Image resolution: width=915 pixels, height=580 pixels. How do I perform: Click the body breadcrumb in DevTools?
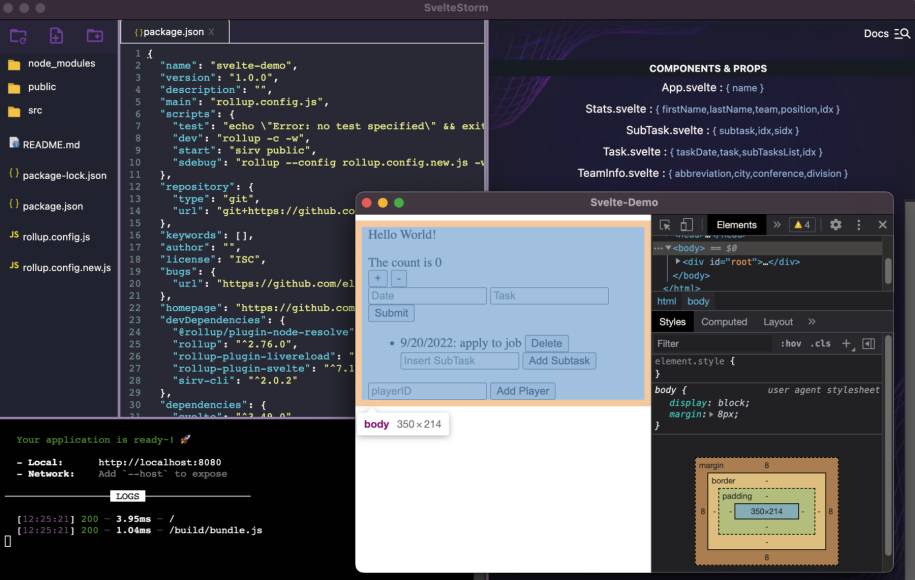(x=698, y=301)
